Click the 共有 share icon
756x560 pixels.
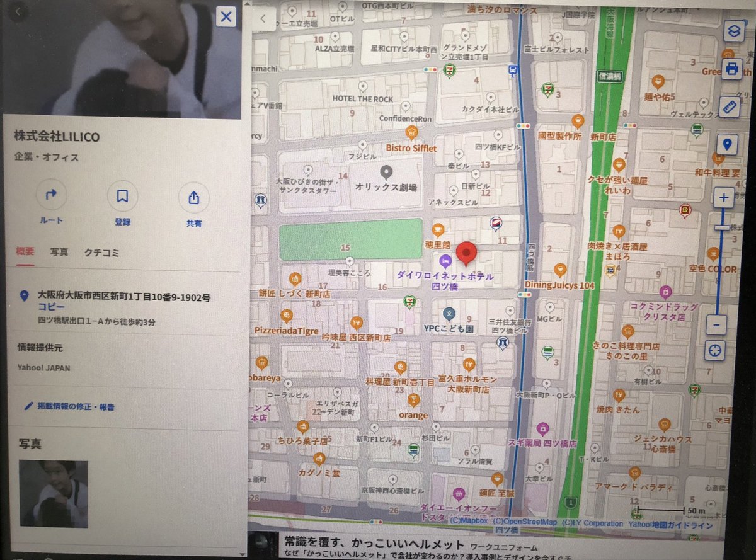coord(193,198)
